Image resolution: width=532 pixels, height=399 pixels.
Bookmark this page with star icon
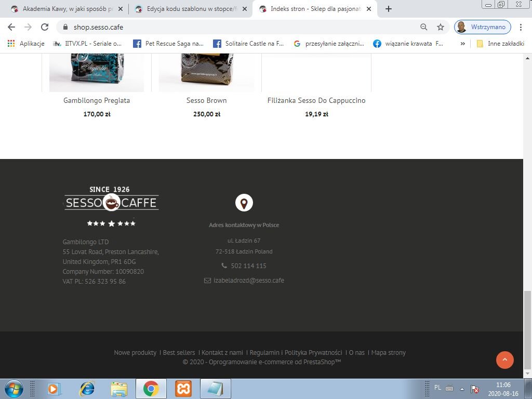(441, 27)
